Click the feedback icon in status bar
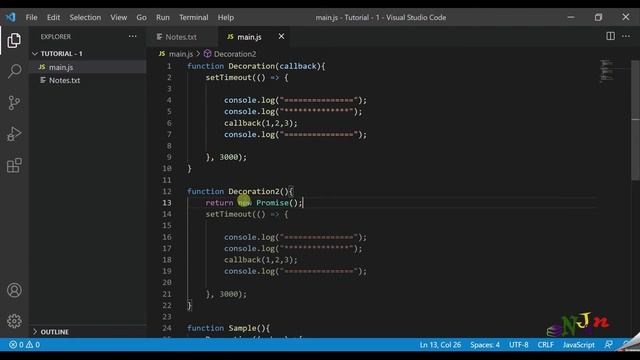This screenshot has width=640, height=360. pos(609,344)
